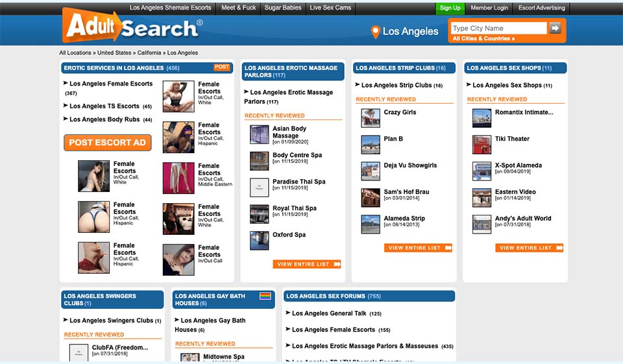Image resolution: width=623 pixels, height=364 pixels.
Task: Go to All Locations breadcrumb
Action: point(75,53)
